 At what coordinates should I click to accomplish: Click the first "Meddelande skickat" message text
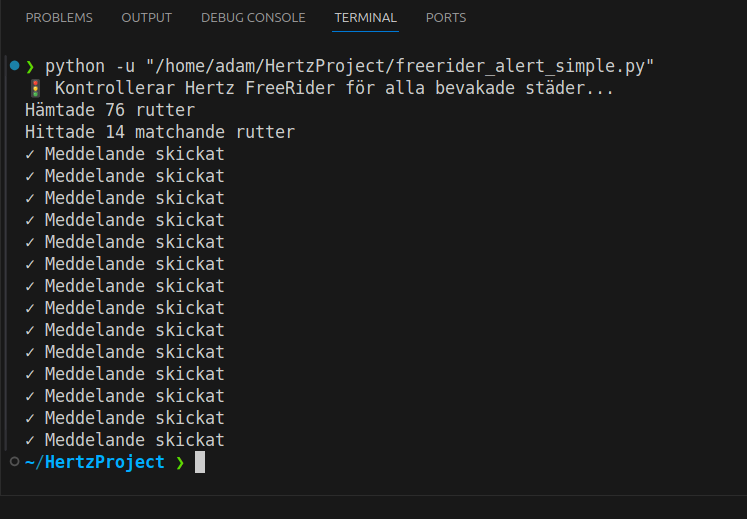(x=135, y=154)
